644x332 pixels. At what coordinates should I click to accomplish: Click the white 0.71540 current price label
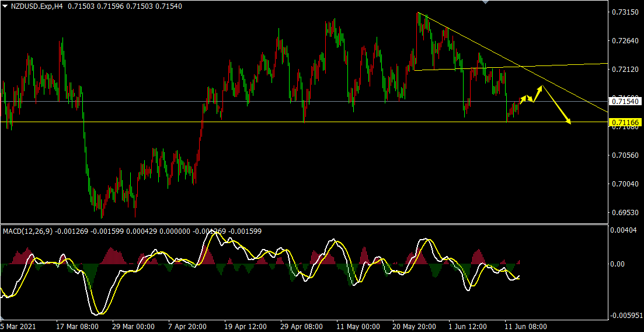point(625,102)
